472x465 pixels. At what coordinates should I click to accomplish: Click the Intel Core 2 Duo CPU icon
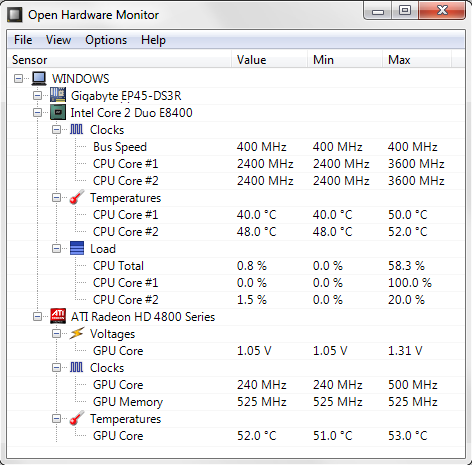[x=58, y=112]
